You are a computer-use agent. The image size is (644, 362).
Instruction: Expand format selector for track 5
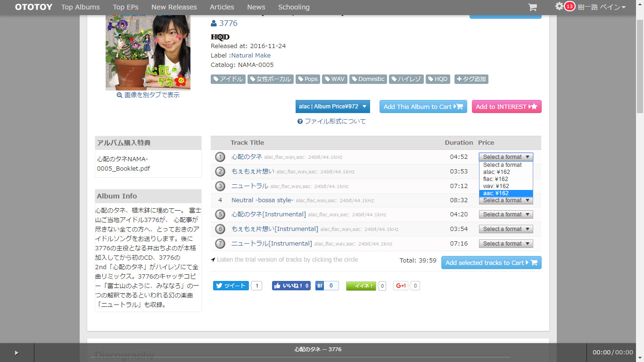(506, 214)
